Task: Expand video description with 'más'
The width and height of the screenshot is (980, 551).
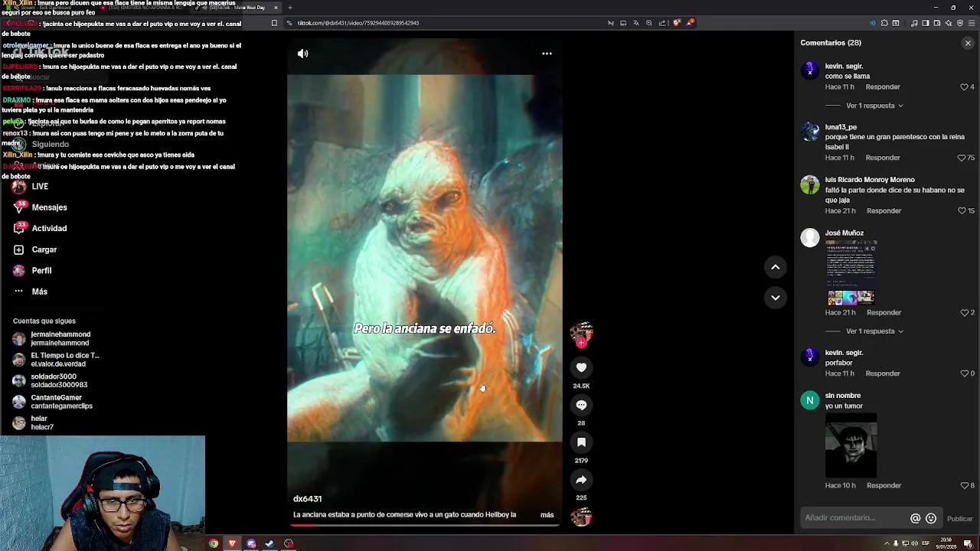Action: 547,515
